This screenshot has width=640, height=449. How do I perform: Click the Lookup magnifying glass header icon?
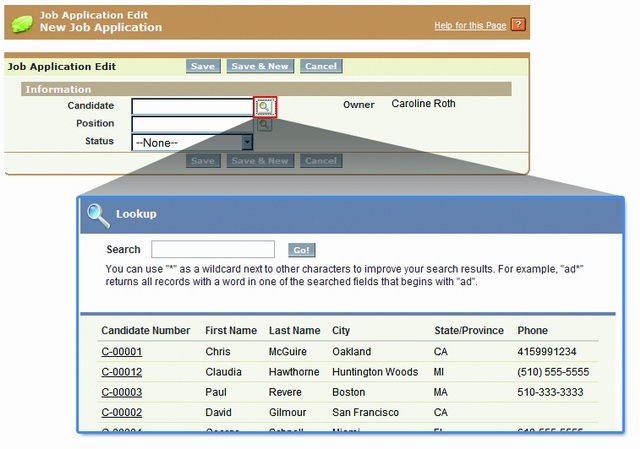(x=98, y=216)
